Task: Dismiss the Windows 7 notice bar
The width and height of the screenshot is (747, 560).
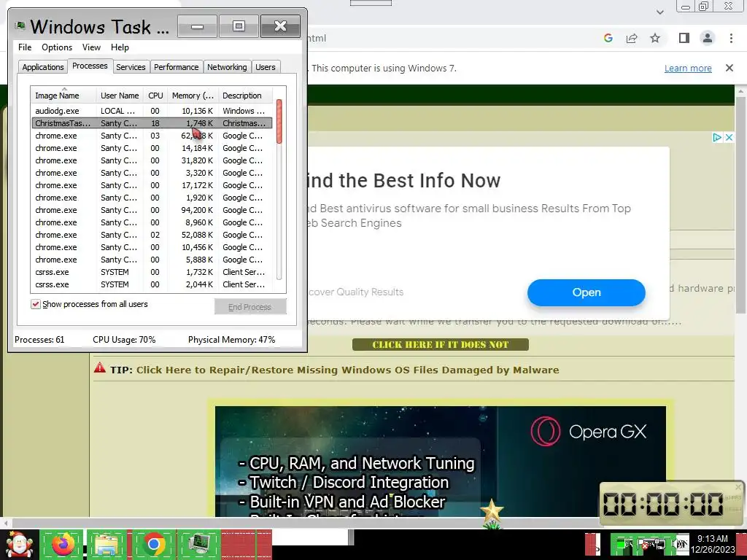Action: pyautogui.click(x=729, y=68)
